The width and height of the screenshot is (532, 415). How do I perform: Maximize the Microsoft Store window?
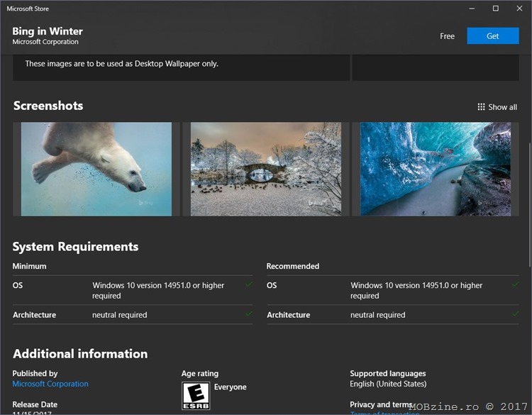[x=496, y=9]
